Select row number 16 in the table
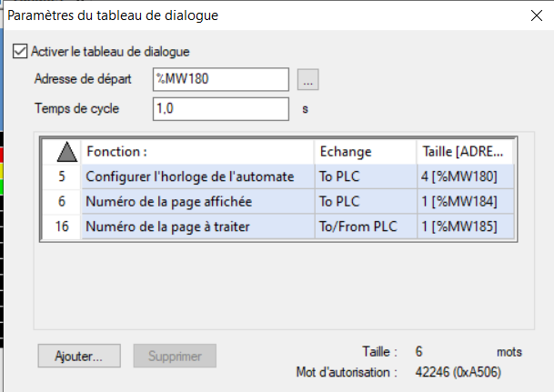Image resolution: width=554 pixels, height=392 pixels. 62,226
